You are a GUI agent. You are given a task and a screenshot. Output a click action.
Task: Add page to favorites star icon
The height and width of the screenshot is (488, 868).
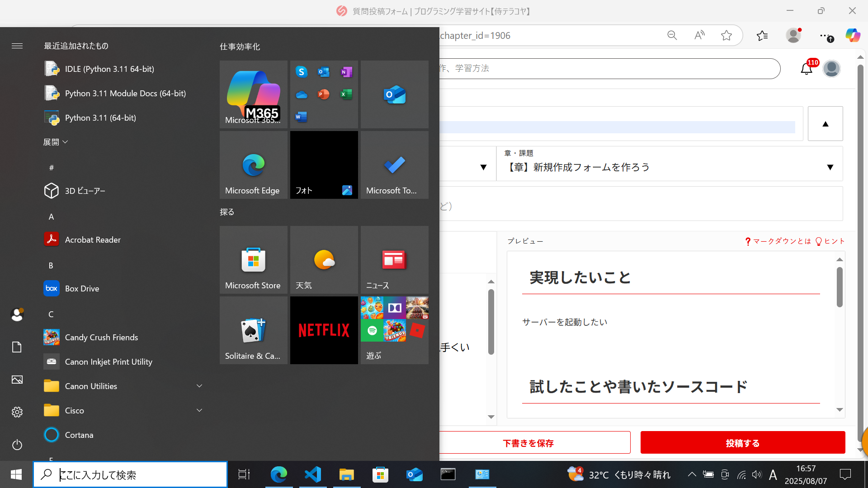726,35
